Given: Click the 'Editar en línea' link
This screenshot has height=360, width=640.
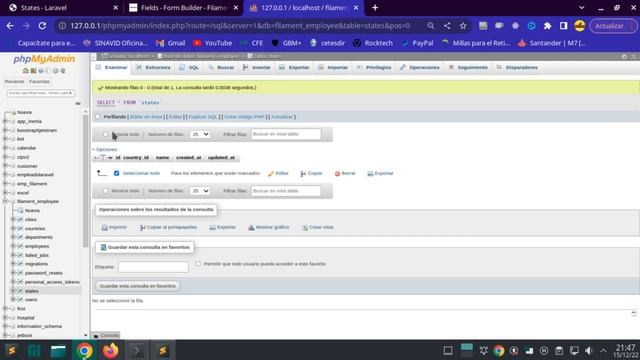Looking at the screenshot, I should tap(146, 117).
